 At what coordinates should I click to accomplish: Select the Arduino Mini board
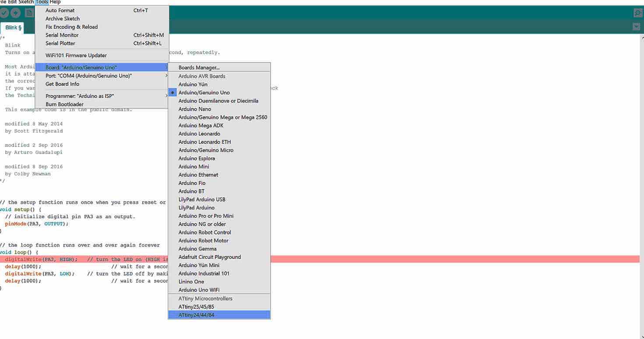219,167
